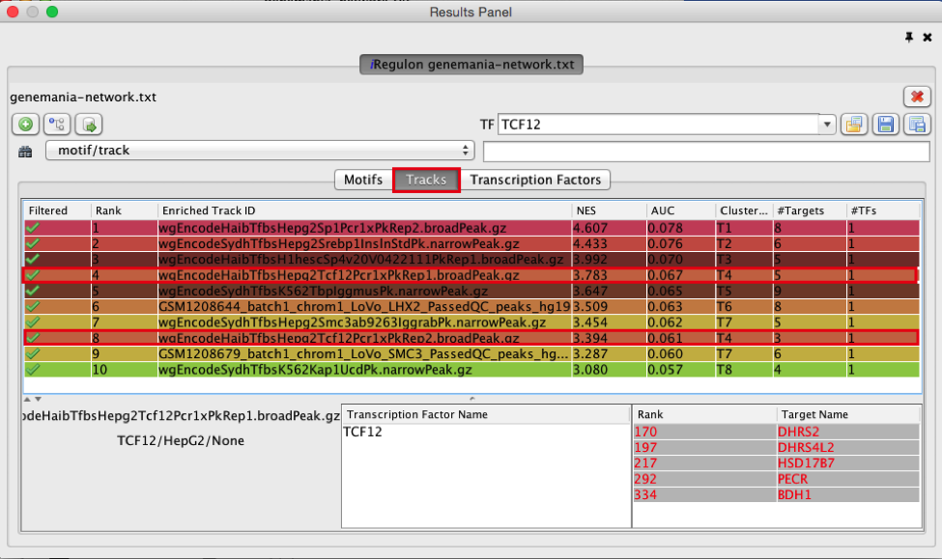
Task: Toggle the Filtered checkmark for rank 6 track
Action: (33, 306)
